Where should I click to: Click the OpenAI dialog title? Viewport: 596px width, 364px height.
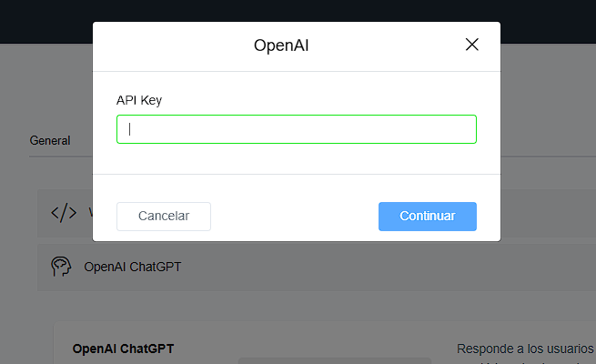tap(288, 45)
